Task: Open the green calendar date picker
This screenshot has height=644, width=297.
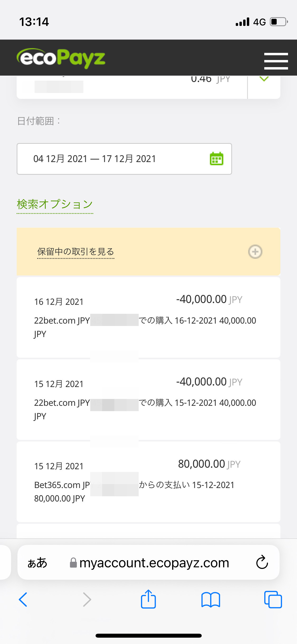Action: [x=216, y=159]
